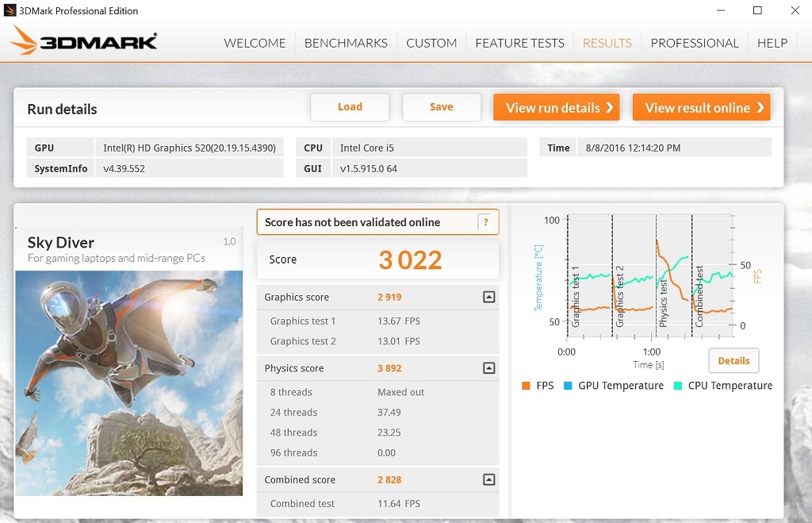Click the overall score value 3 022
This screenshot has width=812, height=523.
410,260
